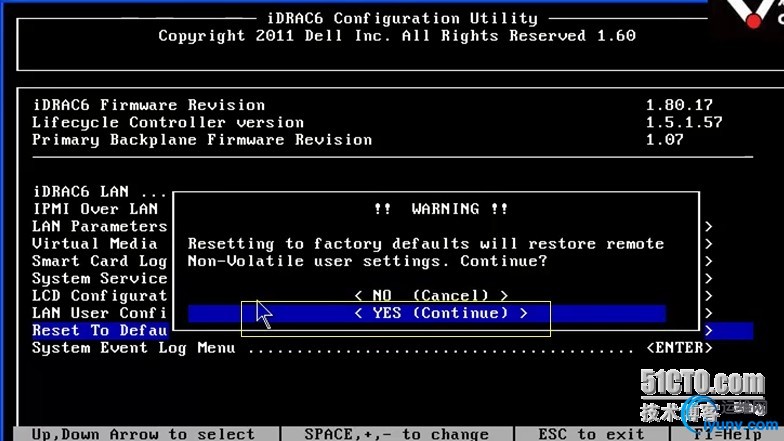784x441 pixels.
Task: Select Smart Card Logon entry
Action: click(x=99, y=262)
